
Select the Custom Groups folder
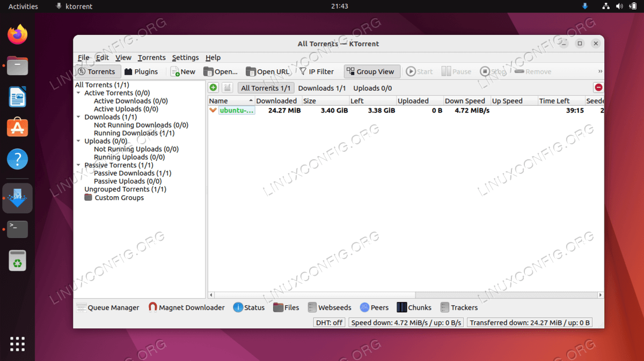(x=114, y=197)
